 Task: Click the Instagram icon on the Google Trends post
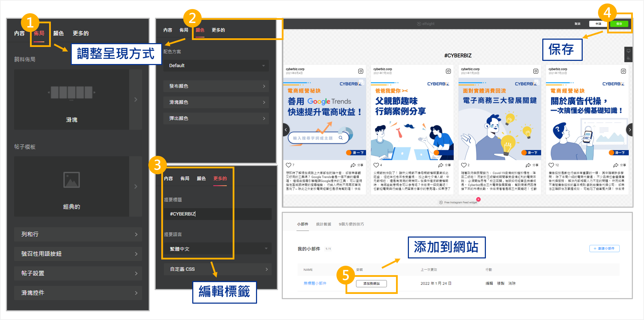360,71
